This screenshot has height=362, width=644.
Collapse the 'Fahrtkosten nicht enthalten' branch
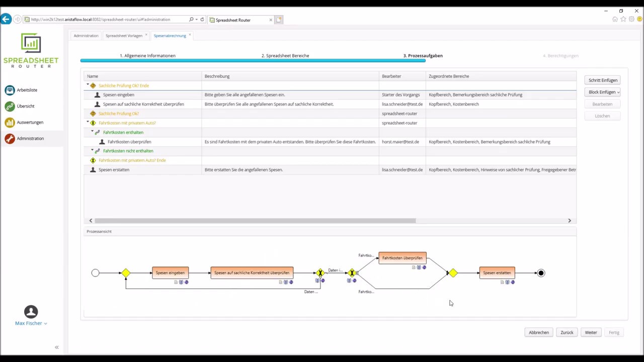92,151
